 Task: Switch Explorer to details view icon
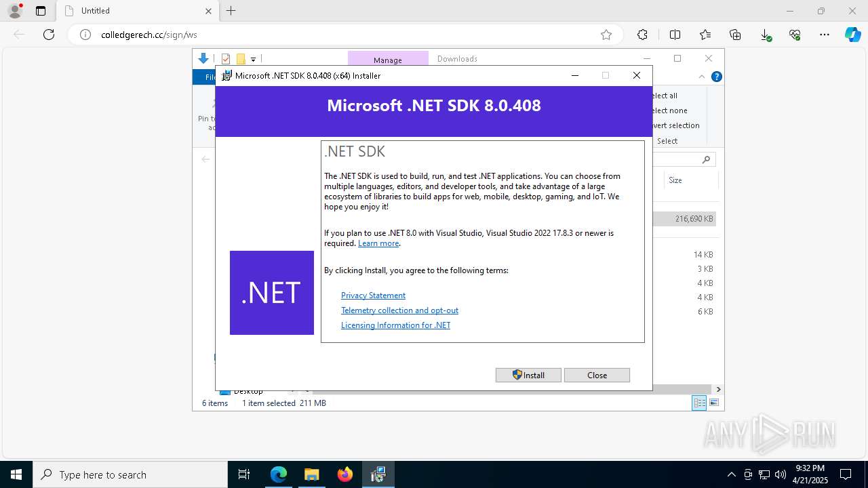[699, 403]
